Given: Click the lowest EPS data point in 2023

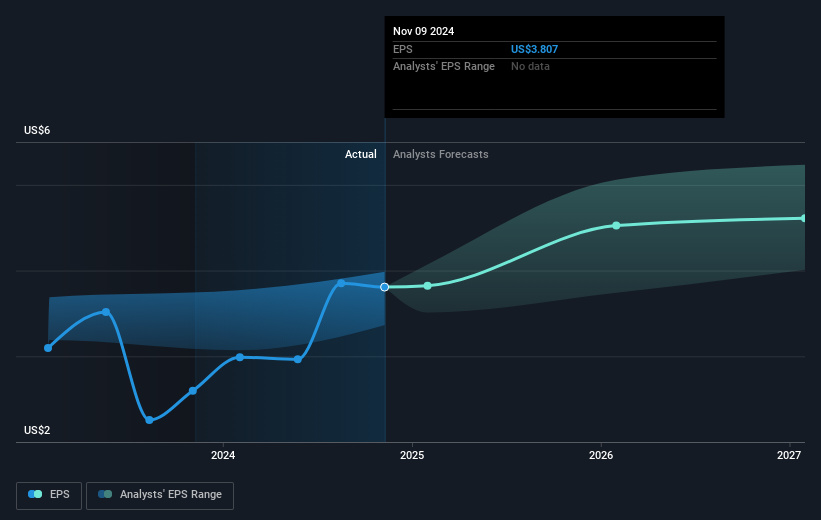Looking at the screenshot, I should click(149, 420).
